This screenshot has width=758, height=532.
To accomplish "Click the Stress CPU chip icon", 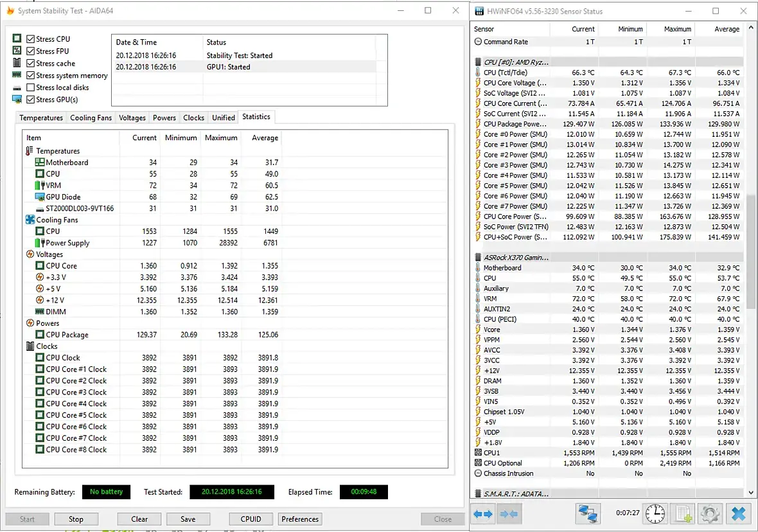I will [17, 38].
